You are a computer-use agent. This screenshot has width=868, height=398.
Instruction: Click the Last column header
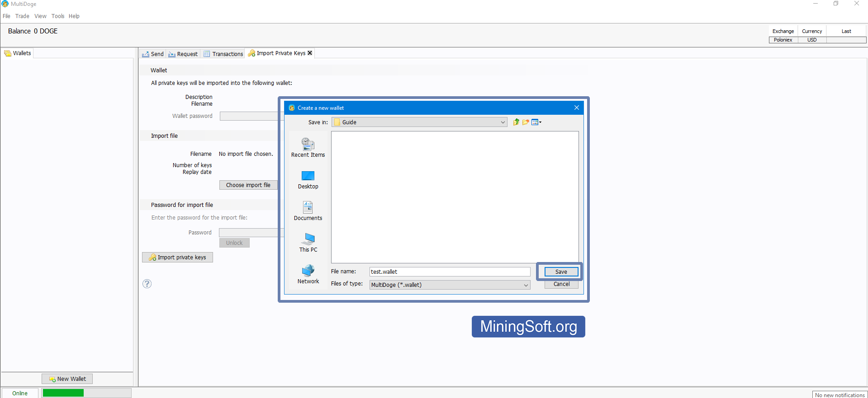(x=846, y=31)
